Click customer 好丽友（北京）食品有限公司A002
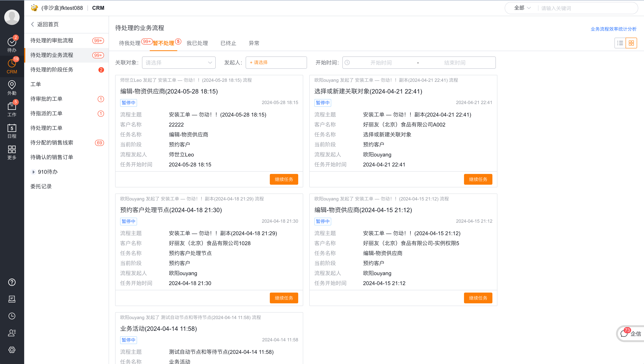The image size is (644, 364). tap(404, 125)
